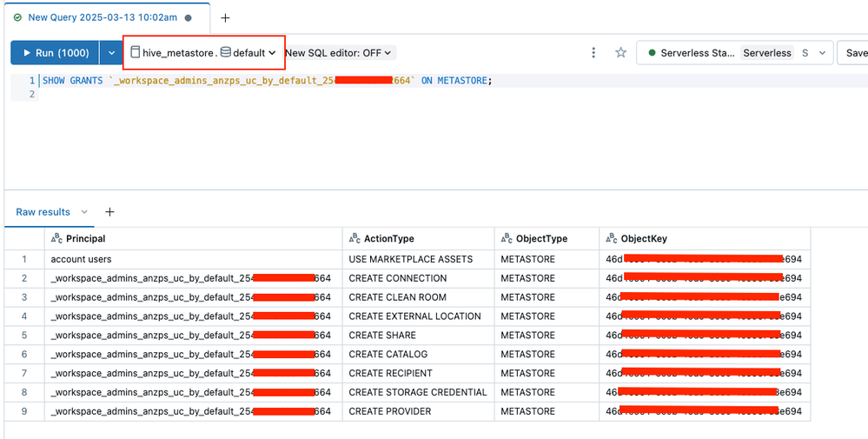Image resolution: width=868 pixels, height=439 pixels.
Task: Open the dropdown arrow beside Run
Action: [x=110, y=53]
